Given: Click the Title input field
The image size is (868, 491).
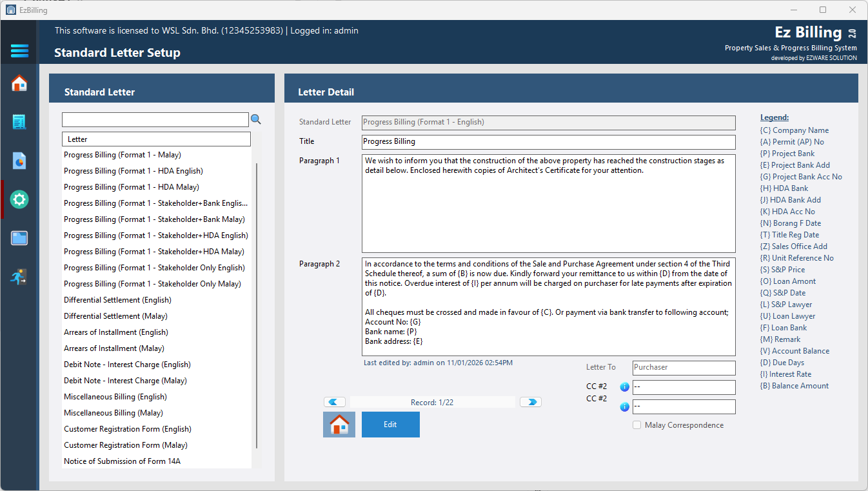Looking at the screenshot, I should (x=549, y=142).
